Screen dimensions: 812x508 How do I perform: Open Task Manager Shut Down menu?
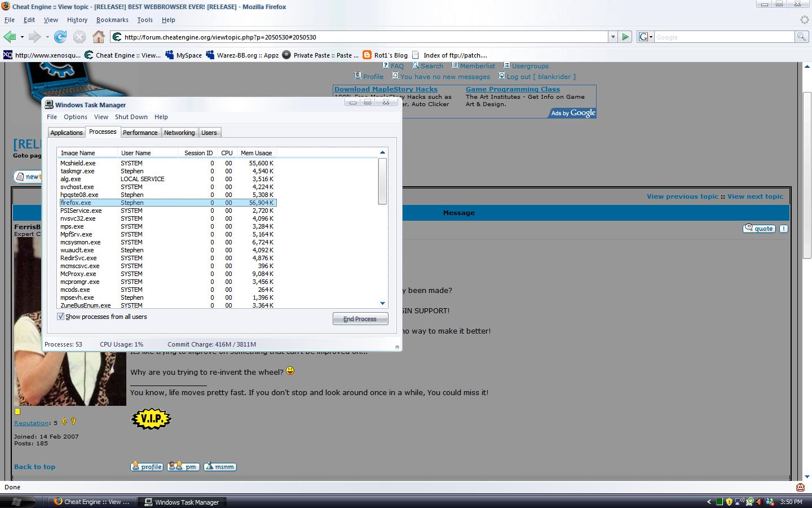pyautogui.click(x=131, y=117)
